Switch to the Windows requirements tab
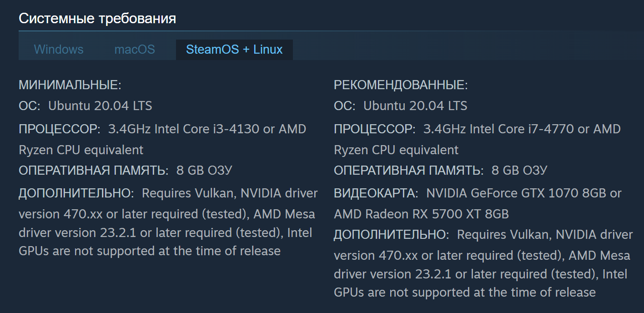This screenshot has height=313, width=644. [59, 50]
